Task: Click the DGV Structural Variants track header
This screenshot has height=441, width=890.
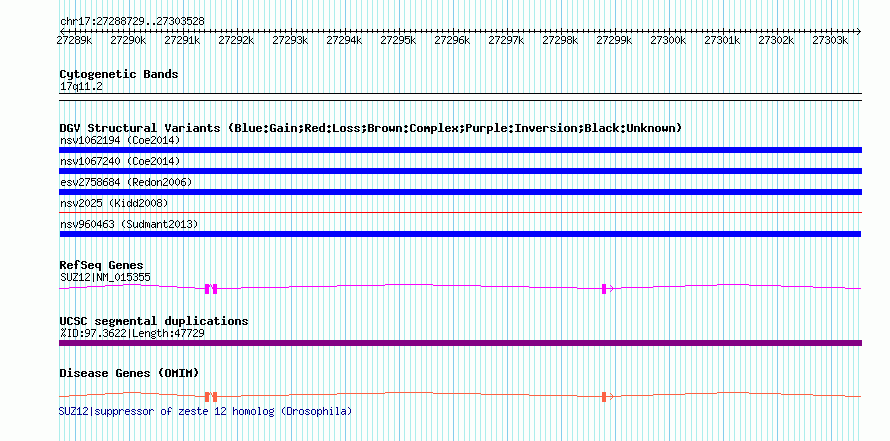Action: tap(371, 128)
